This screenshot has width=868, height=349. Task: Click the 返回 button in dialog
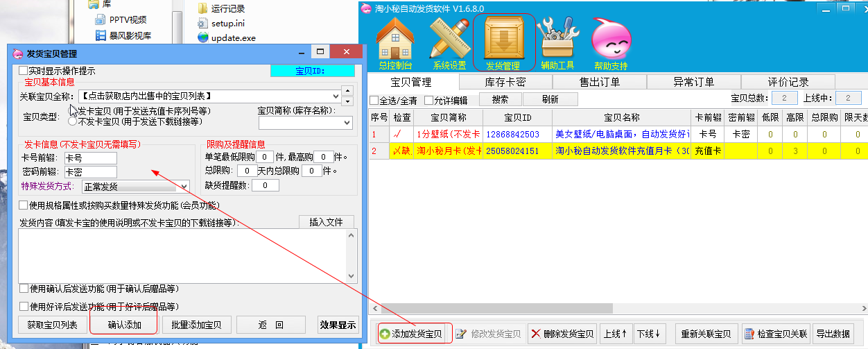[x=271, y=325]
